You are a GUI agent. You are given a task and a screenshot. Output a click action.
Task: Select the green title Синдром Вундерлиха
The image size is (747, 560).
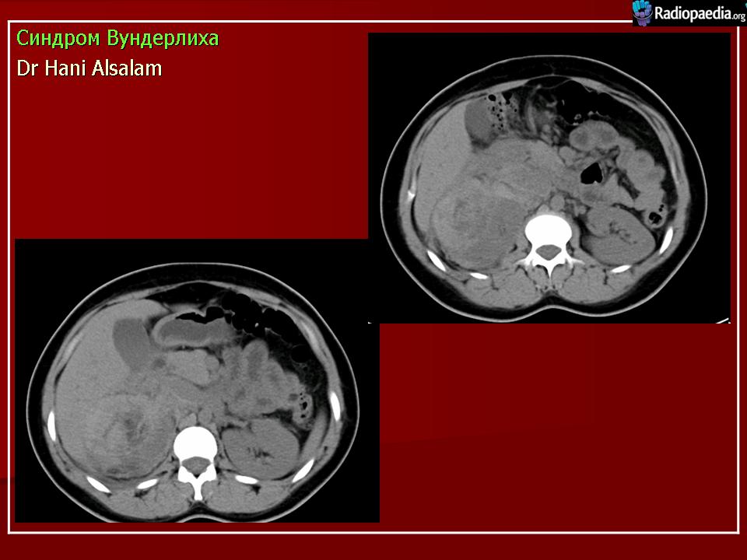pyautogui.click(x=117, y=38)
